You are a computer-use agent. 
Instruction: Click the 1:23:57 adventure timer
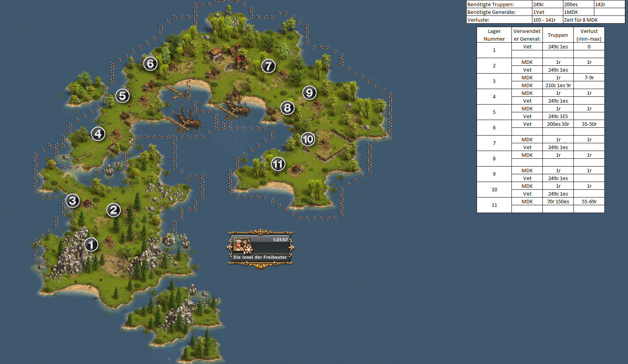pyautogui.click(x=280, y=240)
